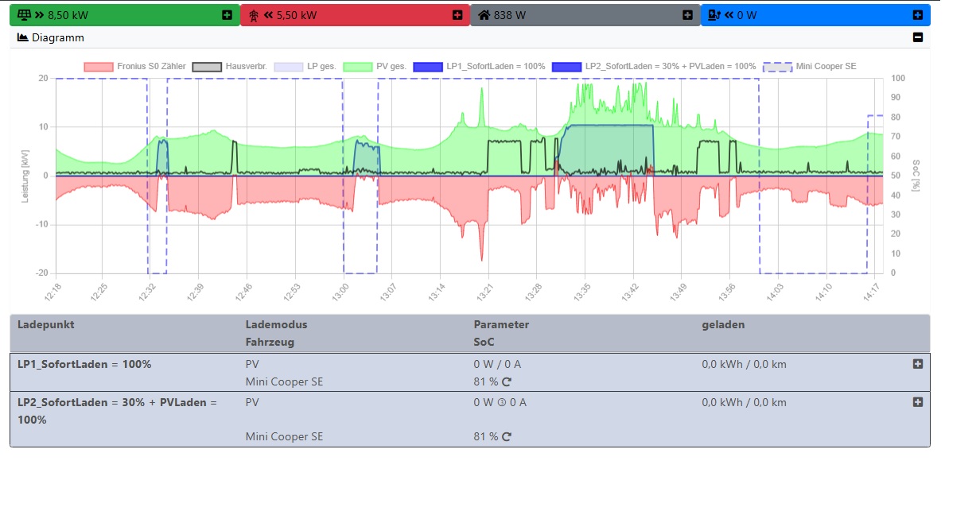Click the power pylon icon in red tile
Viewport: 980px width, 515px height.
254,15
